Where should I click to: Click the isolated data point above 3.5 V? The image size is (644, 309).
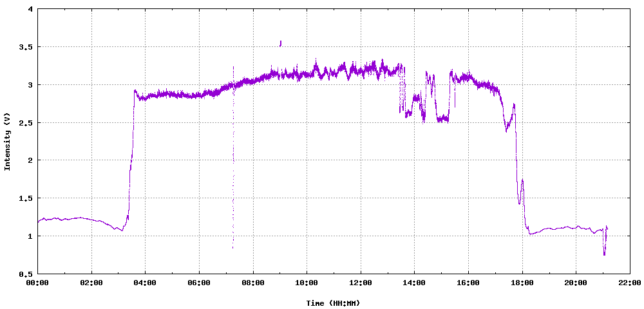point(281,43)
